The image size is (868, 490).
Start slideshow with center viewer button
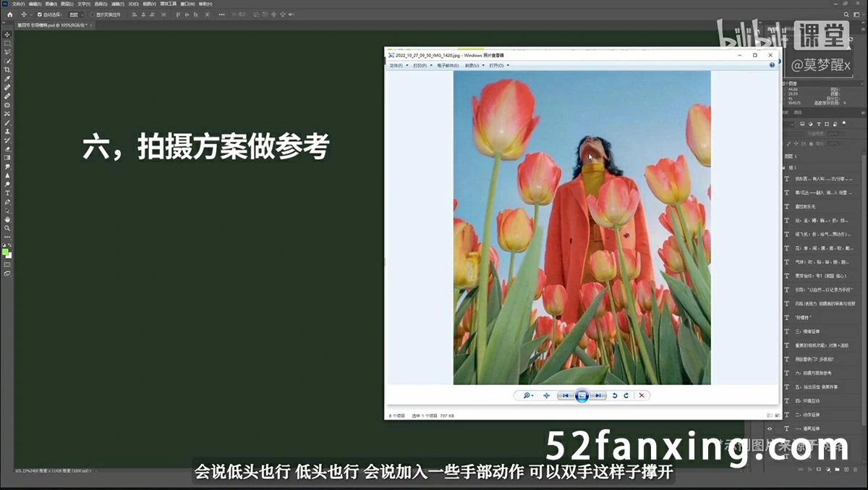click(x=582, y=396)
